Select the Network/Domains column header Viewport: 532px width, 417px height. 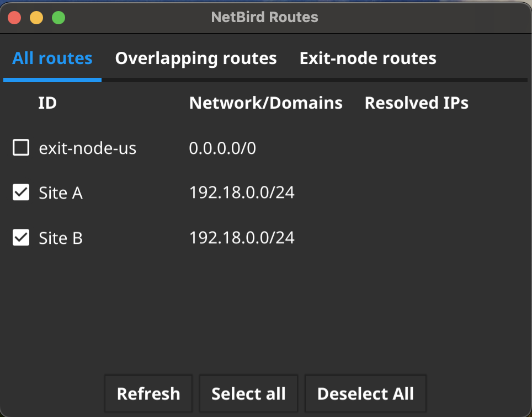point(265,103)
